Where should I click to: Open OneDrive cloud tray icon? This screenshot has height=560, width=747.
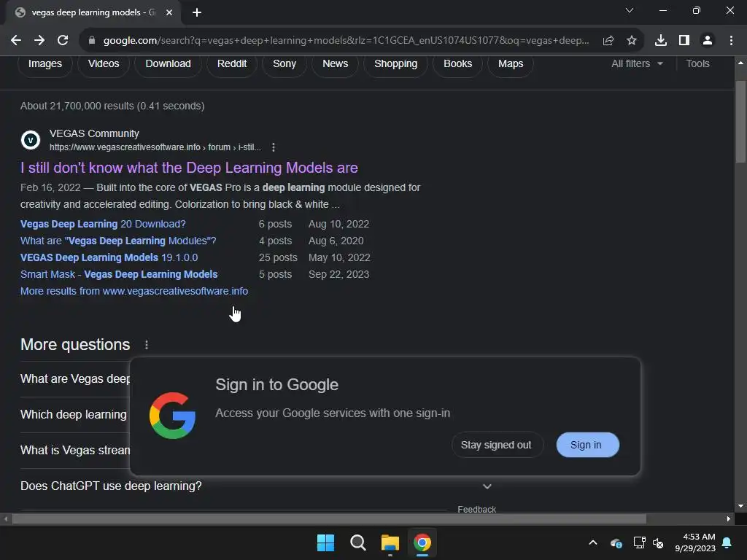point(616,542)
